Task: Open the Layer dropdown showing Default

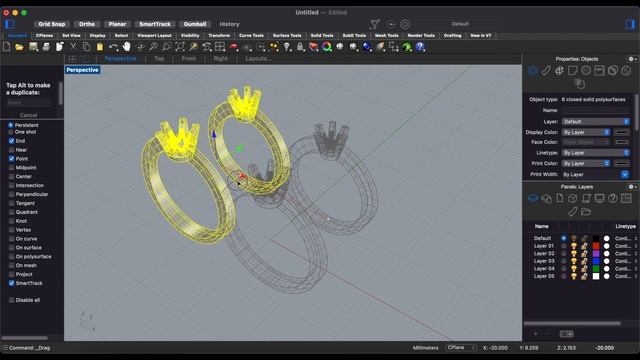Action: pos(596,122)
